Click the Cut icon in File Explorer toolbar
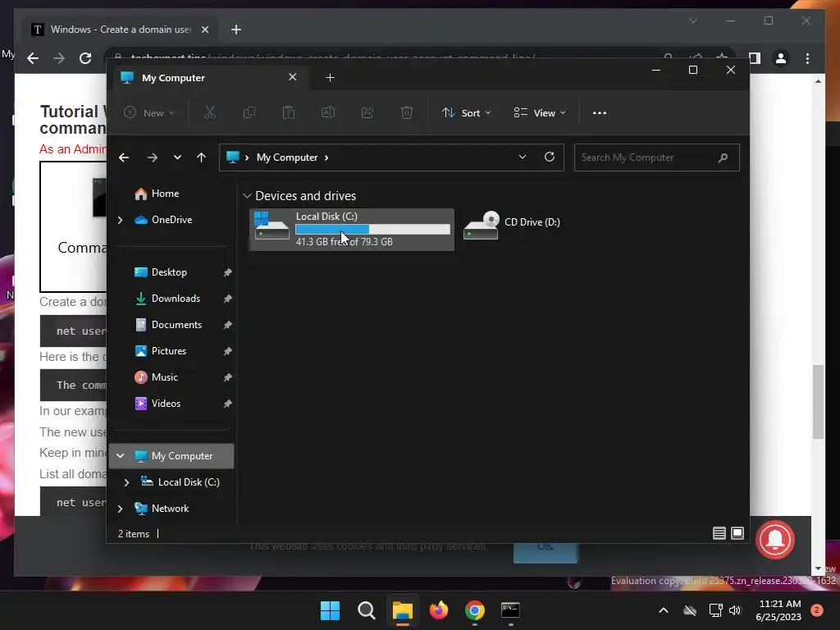This screenshot has height=630, width=840. click(x=209, y=112)
